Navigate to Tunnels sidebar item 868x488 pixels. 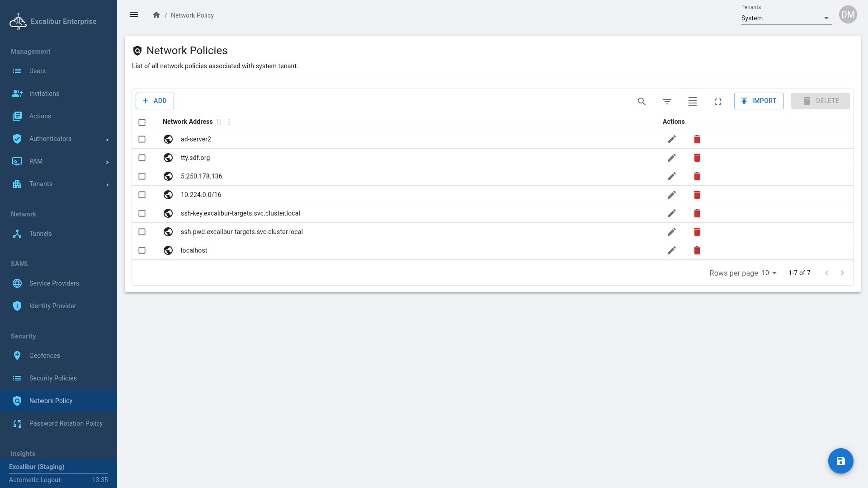click(41, 234)
